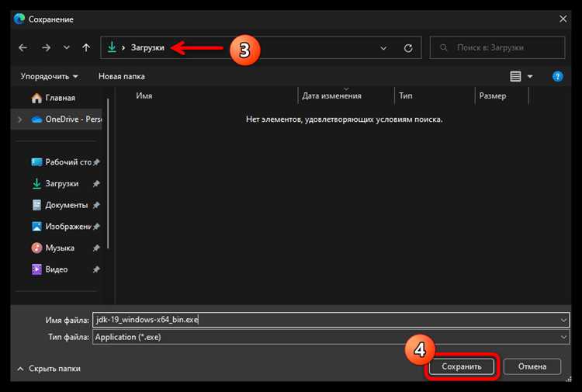The width and height of the screenshot is (582, 392).
Task: Open Документы in the sidebar
Action: point(60,205)
